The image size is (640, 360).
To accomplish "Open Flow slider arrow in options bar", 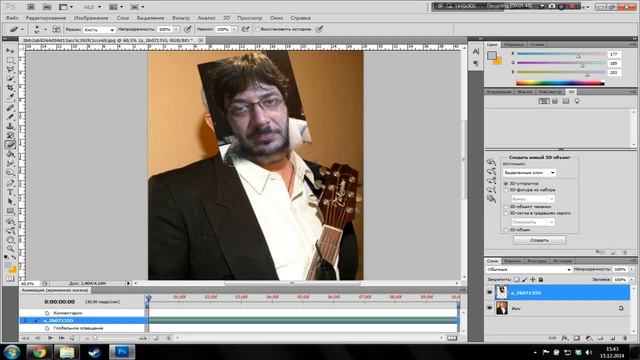I will (234, 29).
